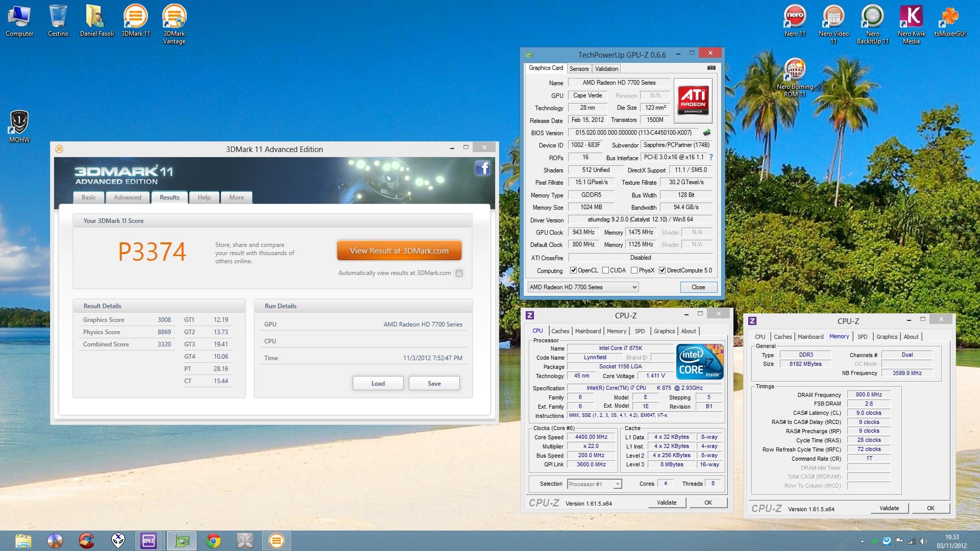Open Google Chrome from the taskbar

click(x=213, y=541)
